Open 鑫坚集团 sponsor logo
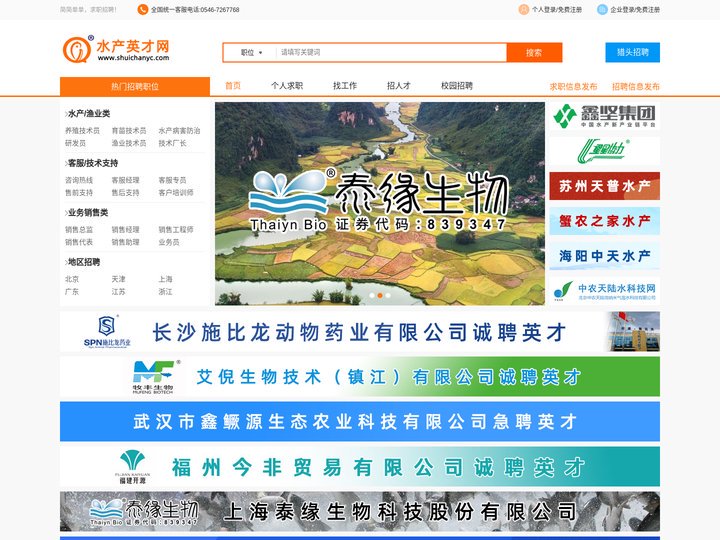720x540 pixels. [x=604, y=116]
